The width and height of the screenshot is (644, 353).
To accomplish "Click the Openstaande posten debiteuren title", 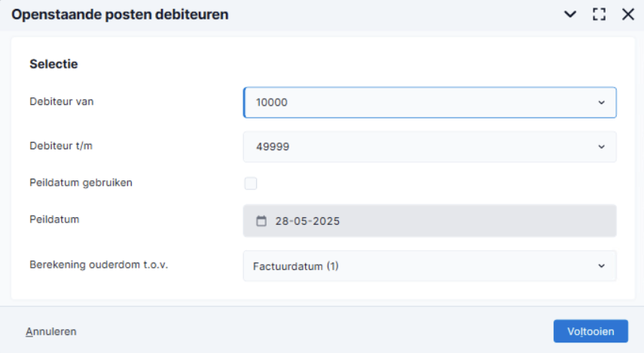I will (x=120, y=14).
